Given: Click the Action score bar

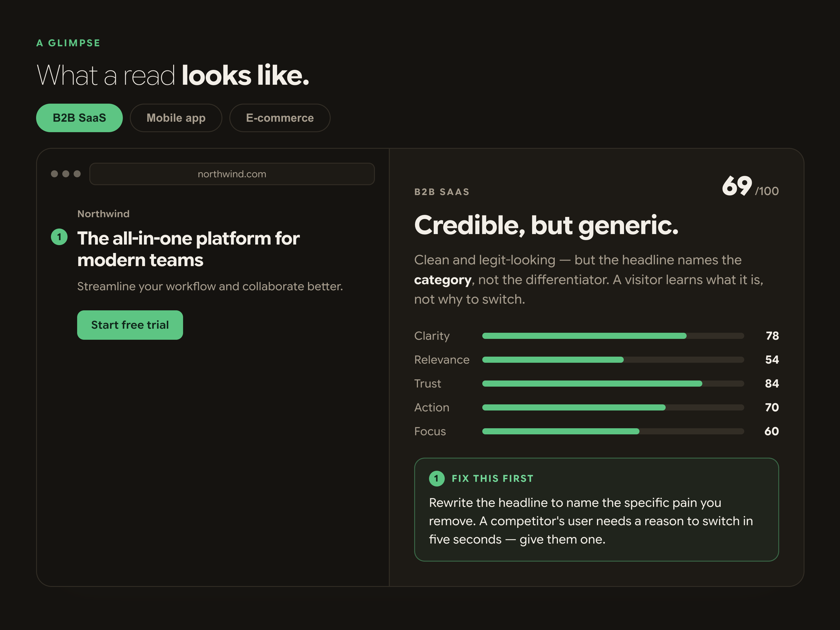Looking at the screenshot, I should [613, 408].
